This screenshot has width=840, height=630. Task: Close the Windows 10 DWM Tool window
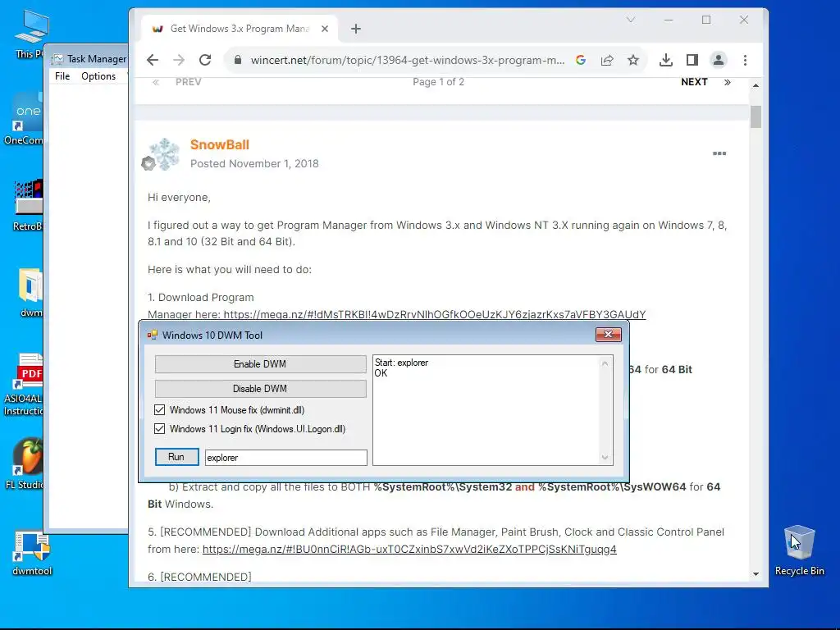609,335
